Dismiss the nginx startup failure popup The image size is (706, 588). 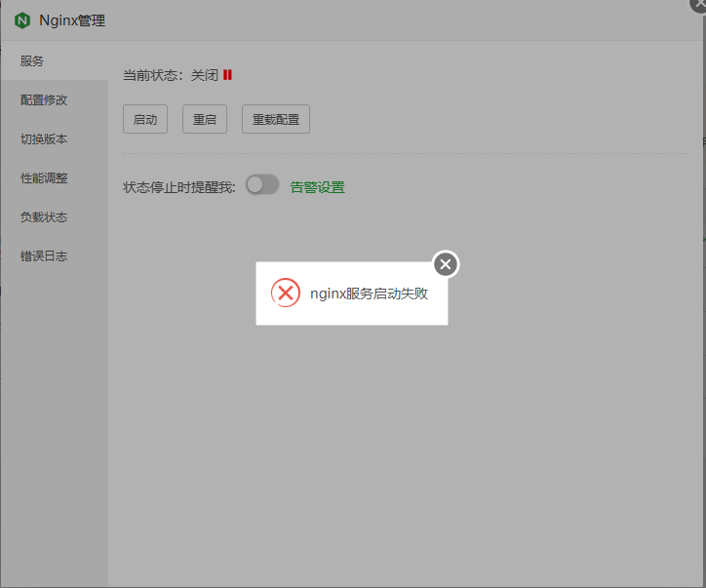pyautogui.click(x=446, y=264)
